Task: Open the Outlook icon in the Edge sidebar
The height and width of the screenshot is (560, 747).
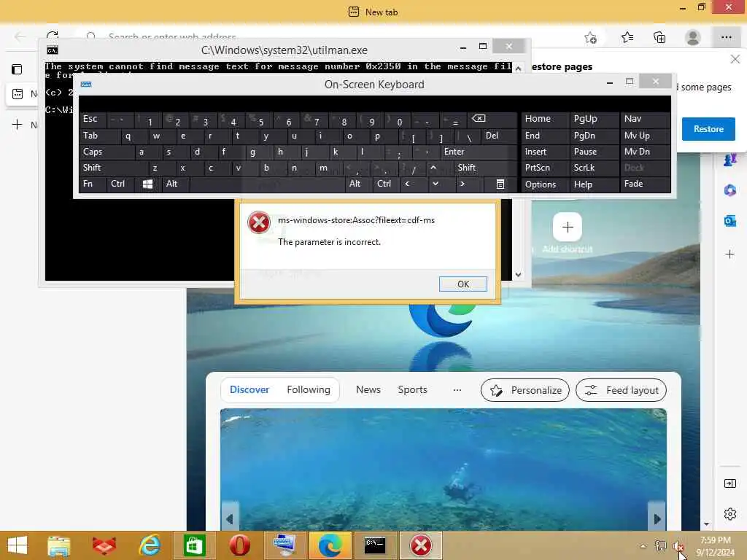Action: coord(729,221)
